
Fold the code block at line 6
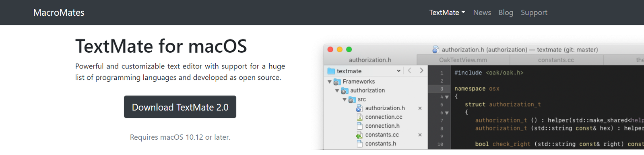447,113
